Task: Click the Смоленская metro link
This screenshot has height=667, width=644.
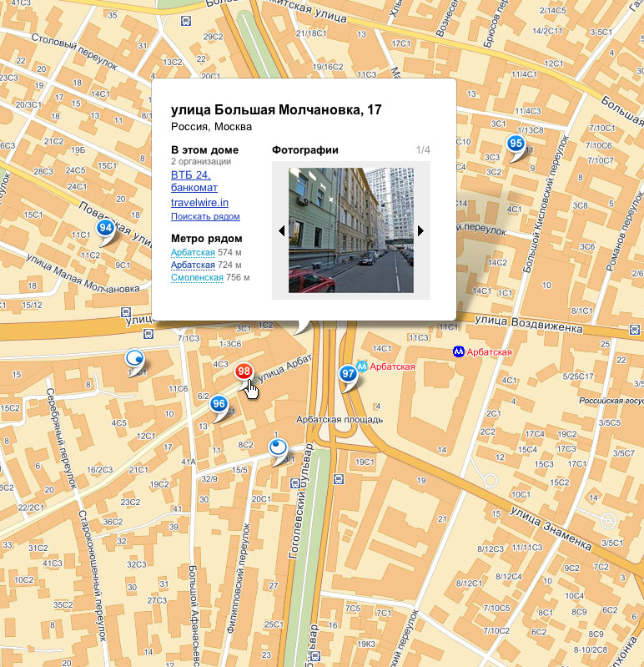Action: [197, 277]
